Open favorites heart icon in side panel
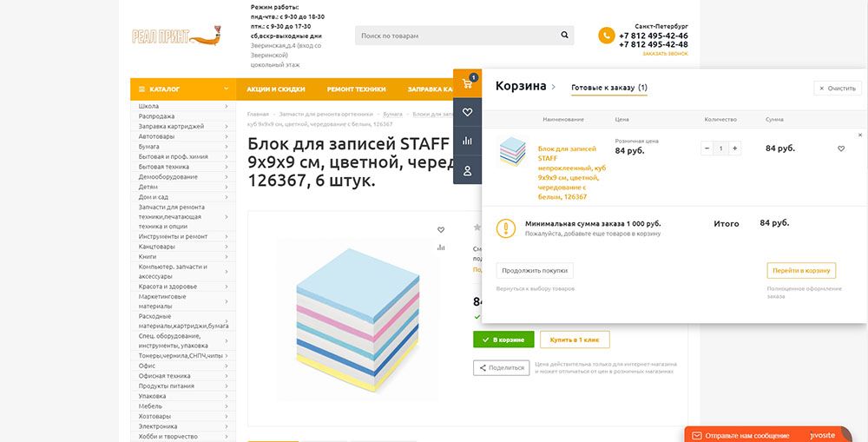This screenshot has height=442, width=868. point(467,112)
